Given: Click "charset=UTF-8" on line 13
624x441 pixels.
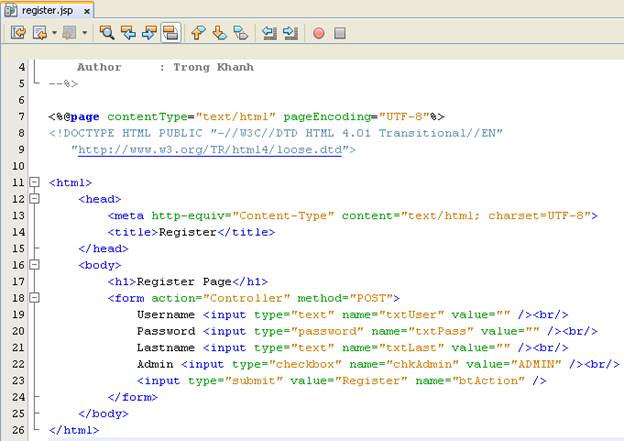Looking at the screenshot, I should pos(536,216).
